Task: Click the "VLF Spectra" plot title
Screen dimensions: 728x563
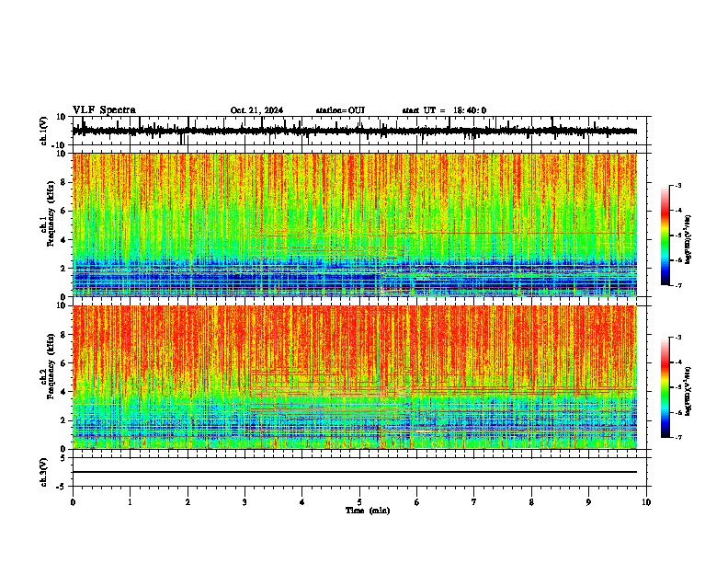Action: click(x=104, y=110)
